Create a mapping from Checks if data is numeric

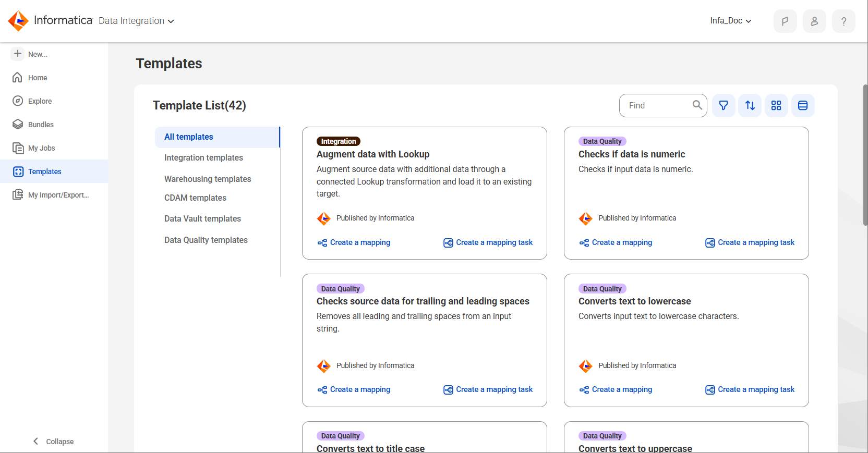[616, 242]
